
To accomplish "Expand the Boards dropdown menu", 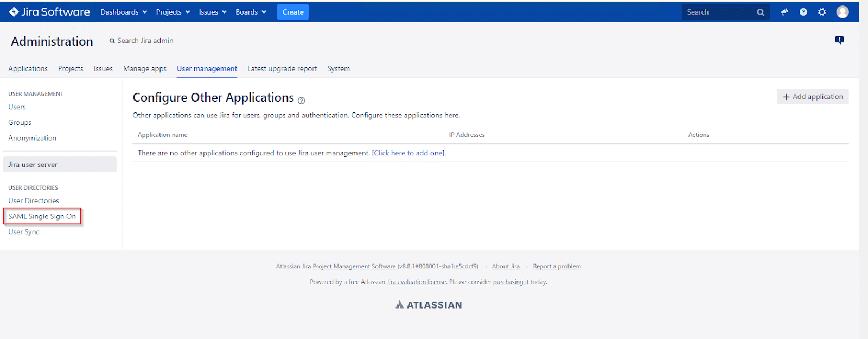I will pyautogui.click(x=251, y=12).
